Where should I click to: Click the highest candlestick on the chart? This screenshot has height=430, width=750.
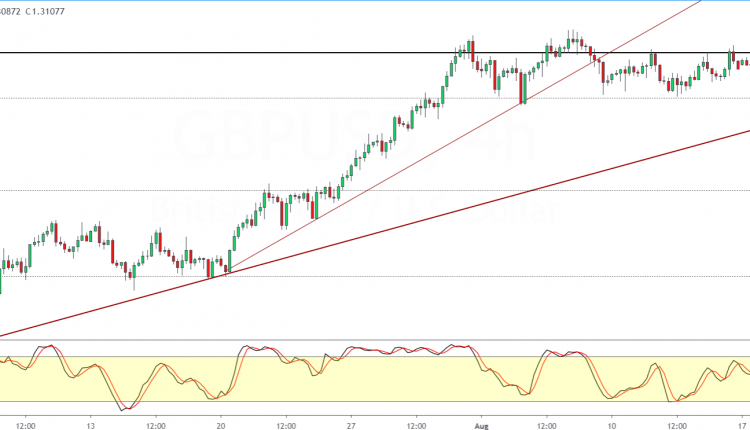[x=573, y=38]
